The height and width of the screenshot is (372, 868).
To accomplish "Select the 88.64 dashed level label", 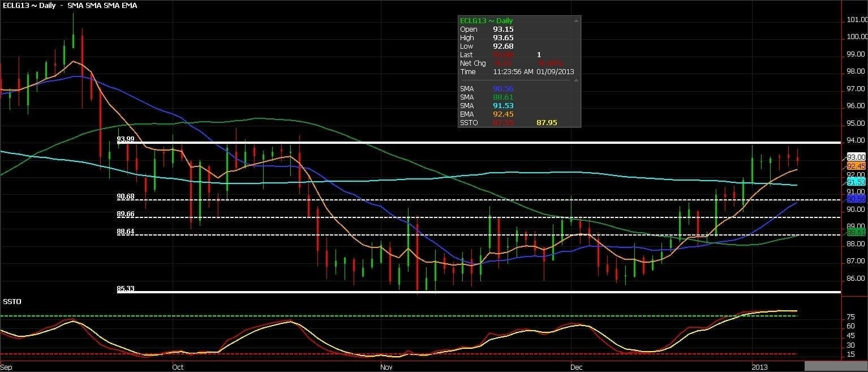I will tap(125, 232).
